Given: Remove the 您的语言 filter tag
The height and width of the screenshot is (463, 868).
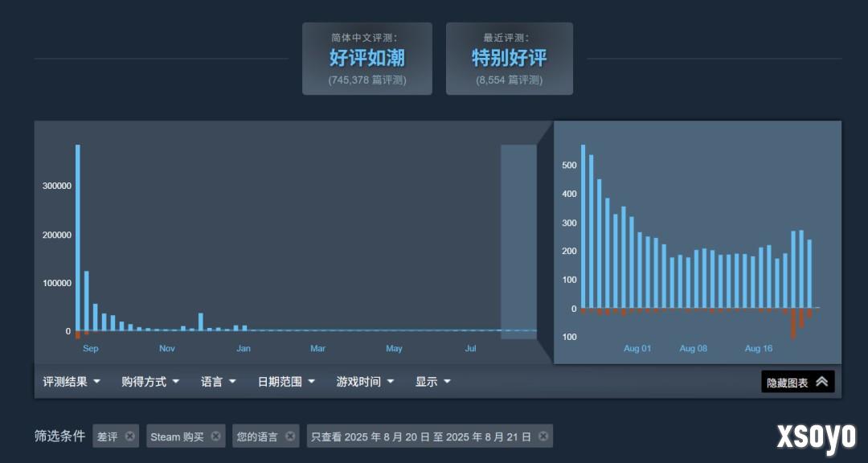Looking at the screenshot, I should (x=290, y=436).
